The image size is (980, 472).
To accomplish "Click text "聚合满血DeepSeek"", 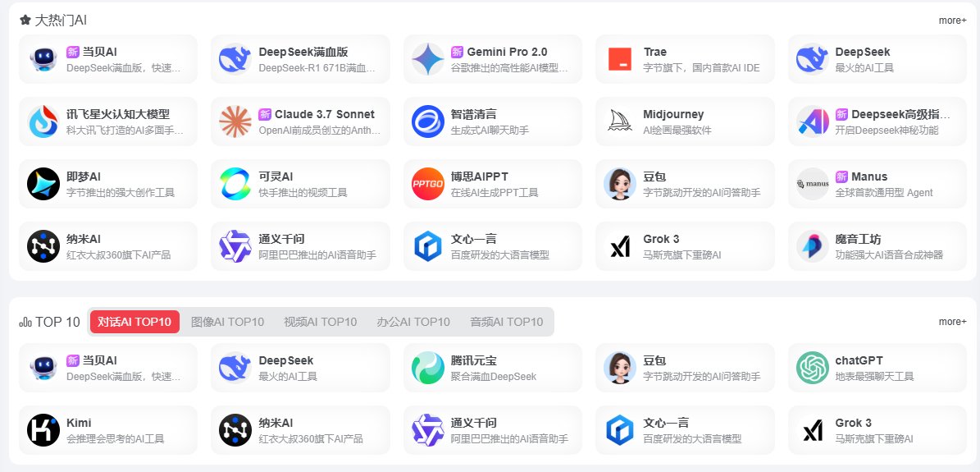I will point(493,376).
